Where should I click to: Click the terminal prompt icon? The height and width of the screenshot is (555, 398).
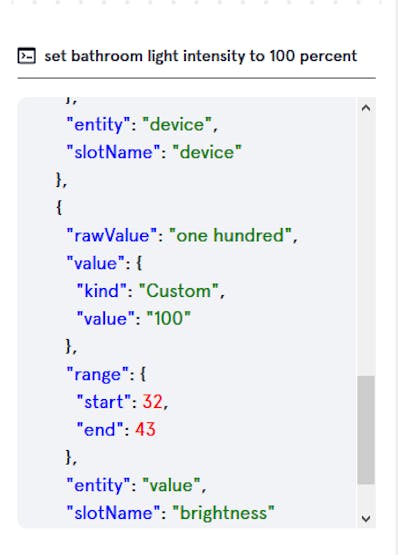pyautogui.click(x=27, y=56)
